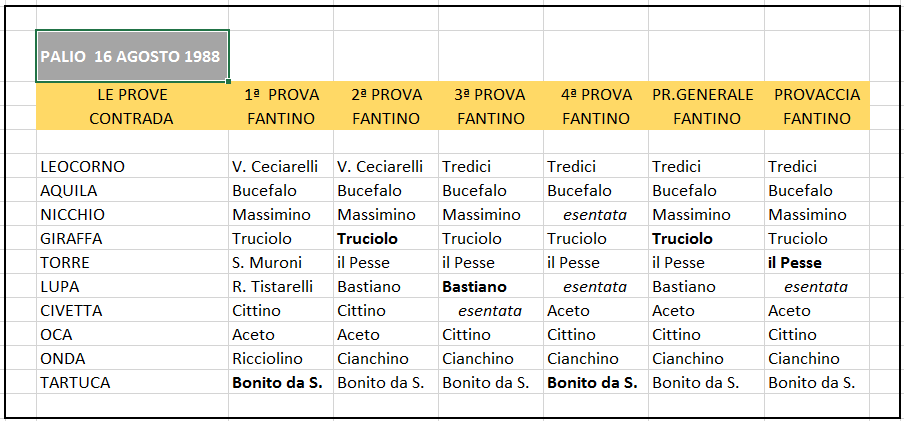
Task: Select Tredici under the PROVACCIA column
Action: coord(817,167)
